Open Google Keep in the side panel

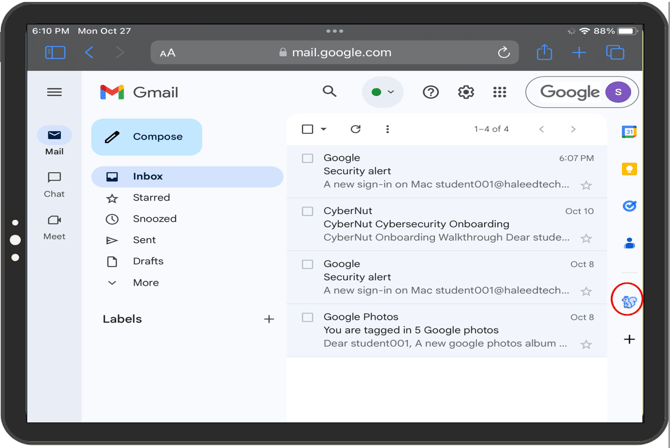coord(629,169)
